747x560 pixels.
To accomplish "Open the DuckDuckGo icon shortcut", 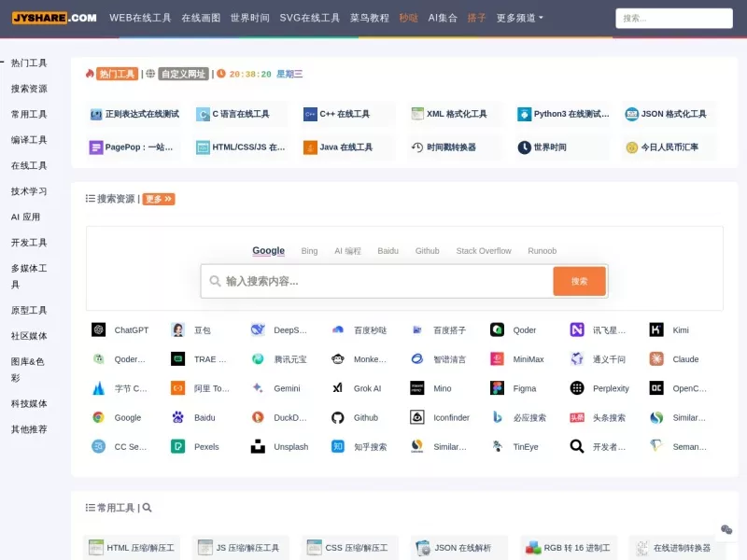I will coord(258,417).
